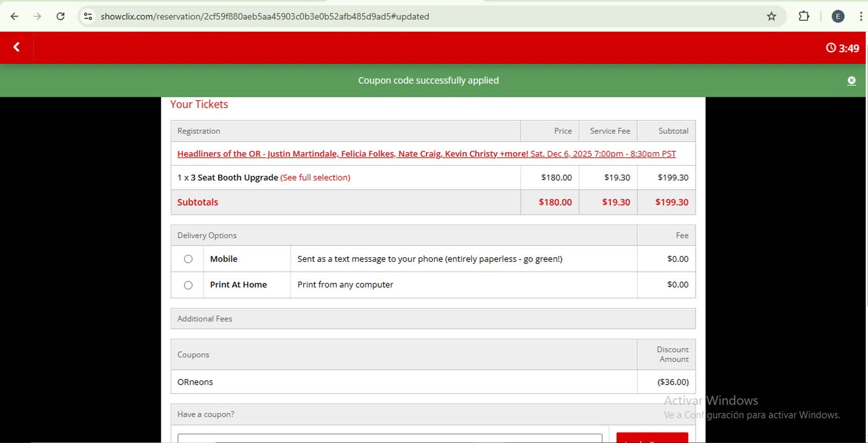The image size is (868, 443).
Task: Click the Print At Home label
Action: (238, 285)
